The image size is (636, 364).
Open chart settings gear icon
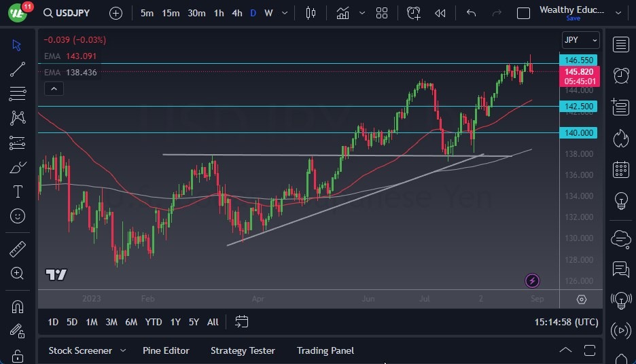click(582, 299)
